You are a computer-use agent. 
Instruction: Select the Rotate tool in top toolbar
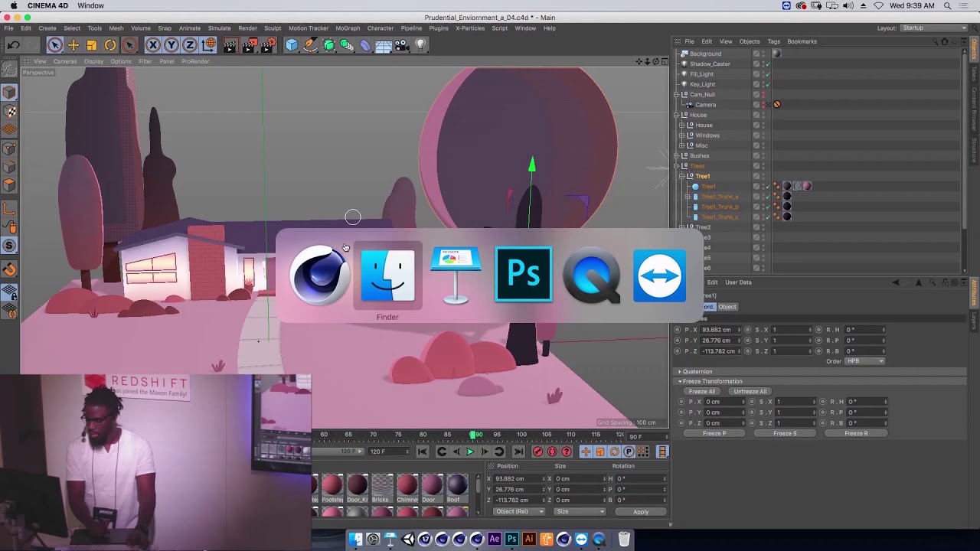point(110,45)
